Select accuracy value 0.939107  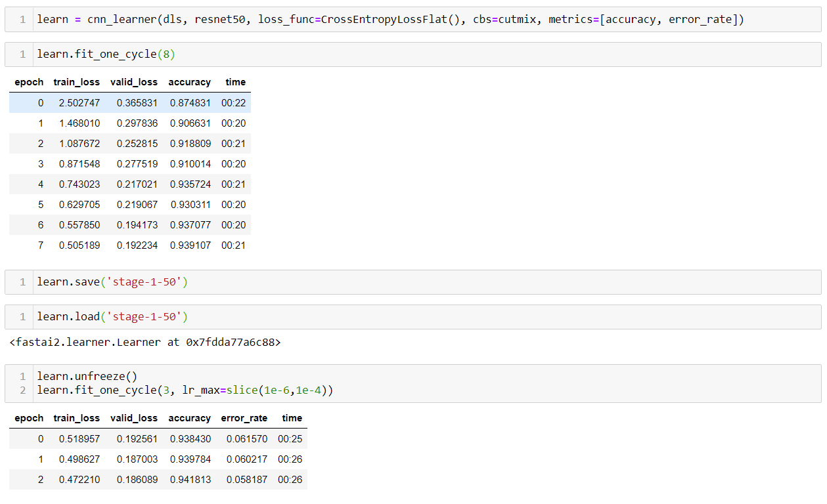coord(190,245)
